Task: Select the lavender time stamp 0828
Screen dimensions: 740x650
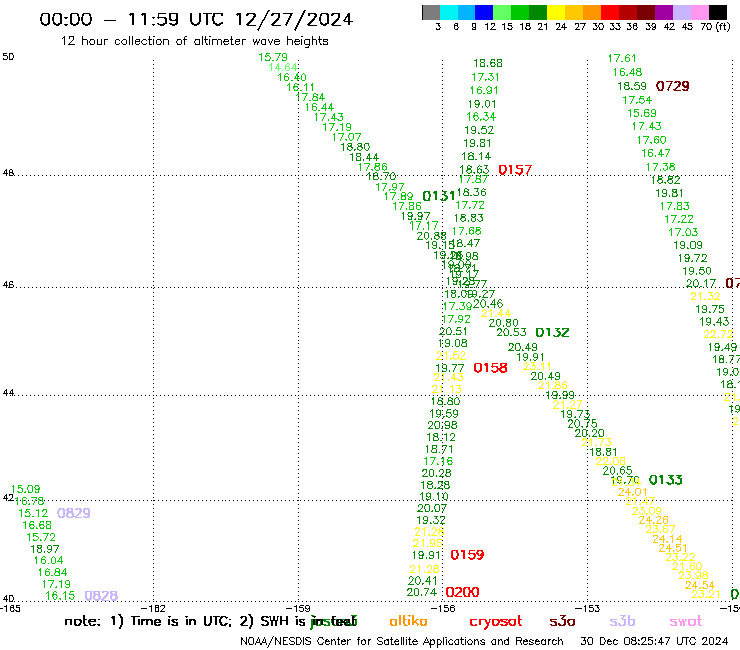Action: (x=101, y=596)
